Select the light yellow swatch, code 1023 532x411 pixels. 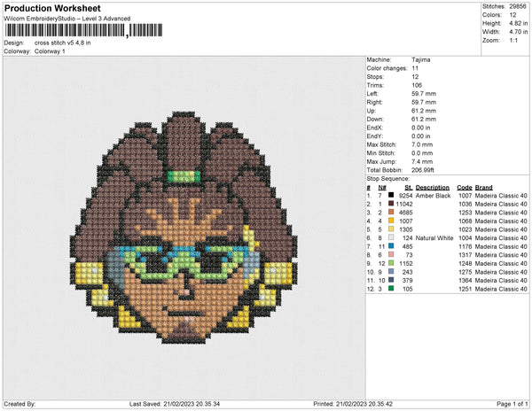click(391, 229)
